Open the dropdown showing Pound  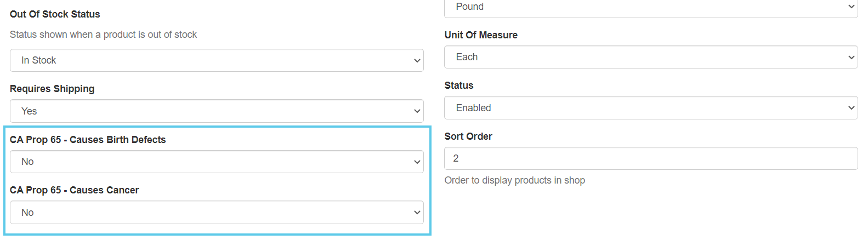coord(651,8)
